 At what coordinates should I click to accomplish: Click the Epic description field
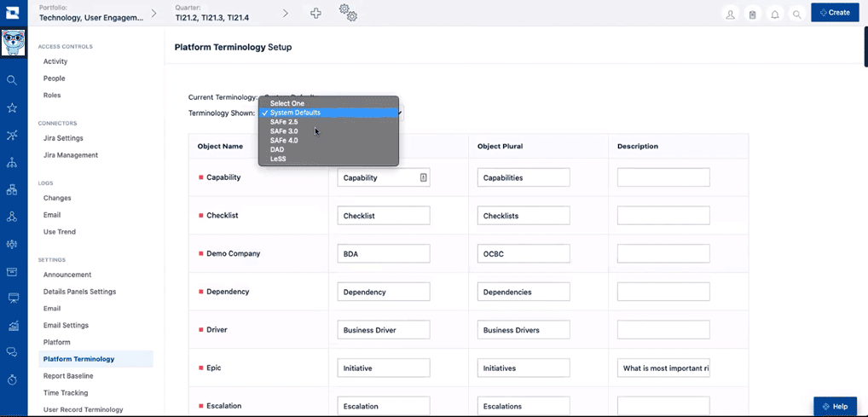663,368
